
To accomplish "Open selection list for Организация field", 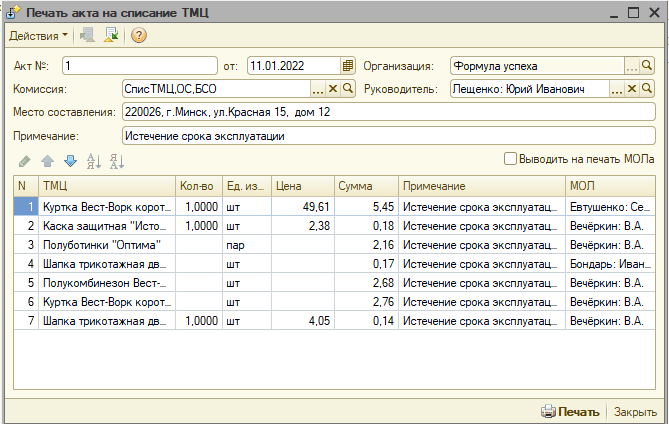I will [x=632, y=66].
